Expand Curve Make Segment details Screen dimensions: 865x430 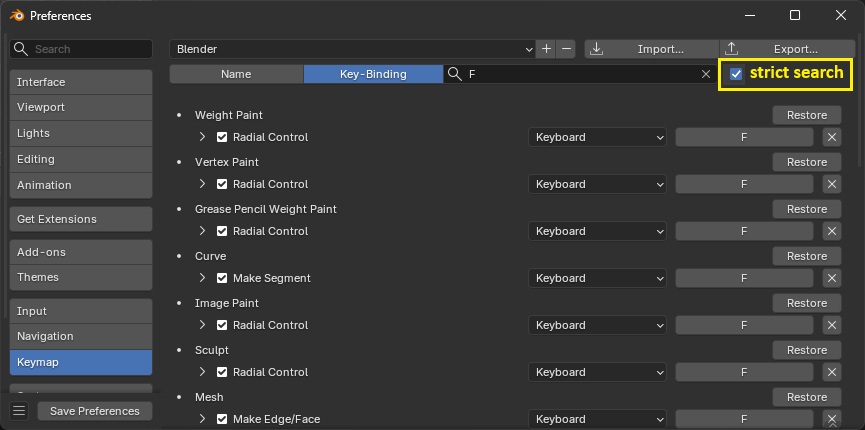pyautogui.click(x=202, y=278)
